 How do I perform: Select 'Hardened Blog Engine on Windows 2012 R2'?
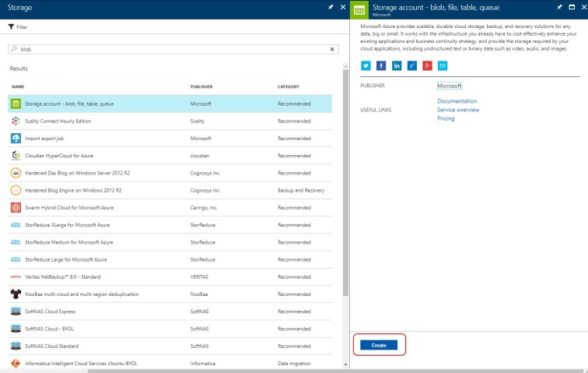73,190
